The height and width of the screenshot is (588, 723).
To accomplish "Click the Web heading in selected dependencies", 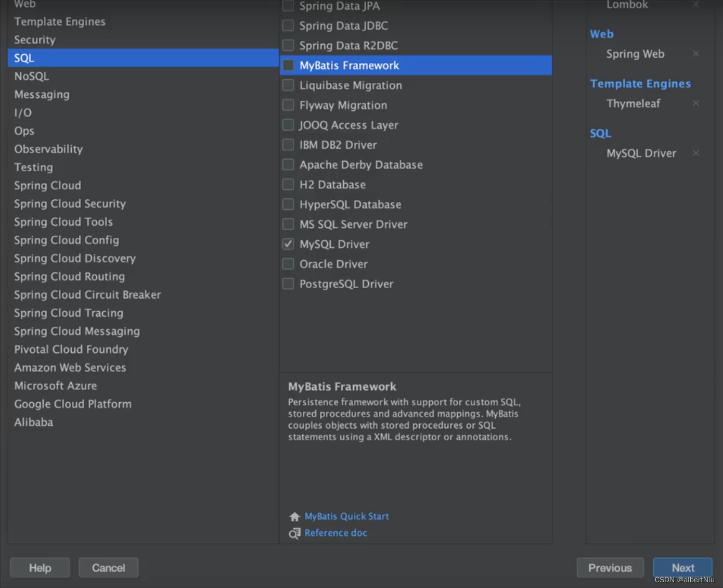I will pos(602,34).
